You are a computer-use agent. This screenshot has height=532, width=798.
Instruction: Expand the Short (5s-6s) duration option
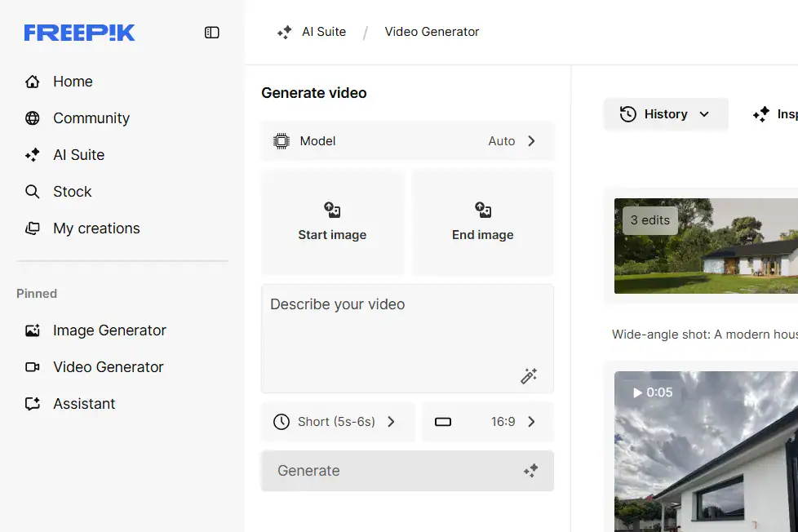point(338,422)
